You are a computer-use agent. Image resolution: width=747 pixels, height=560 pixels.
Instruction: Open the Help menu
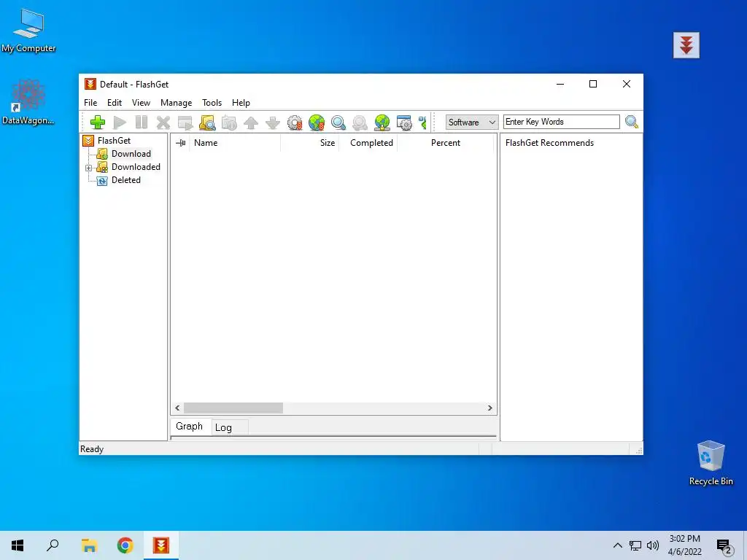tap(241, 103)
